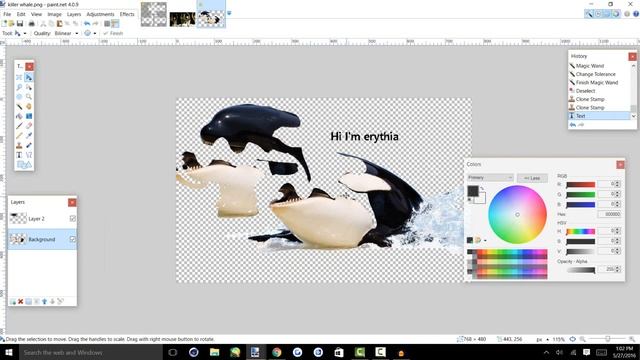This screenshot has height=360, width=640.
Task: Open the View menu
Action: pyautogui.click(x=36, y=14)
